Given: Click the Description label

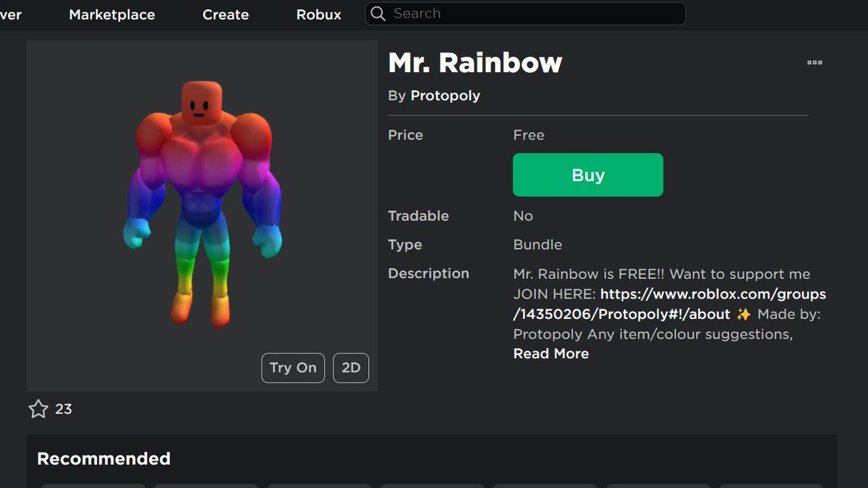Looking at the screenshot, I should tap(429, 274).
